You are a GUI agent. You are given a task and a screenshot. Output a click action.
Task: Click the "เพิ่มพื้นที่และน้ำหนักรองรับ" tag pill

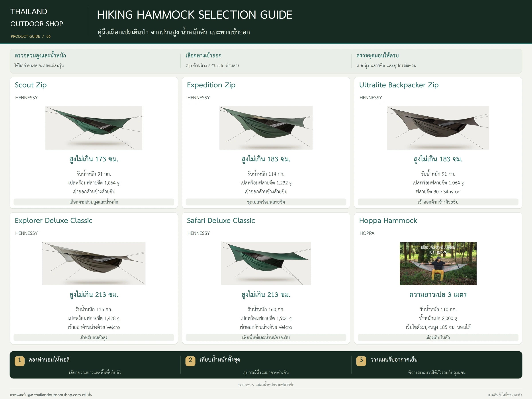(266, 337)
